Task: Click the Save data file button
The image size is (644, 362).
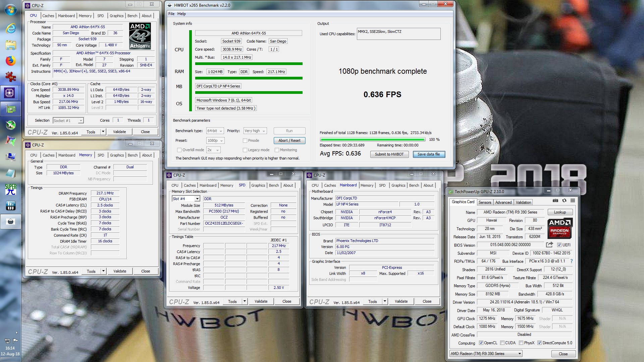Action: 429,154
